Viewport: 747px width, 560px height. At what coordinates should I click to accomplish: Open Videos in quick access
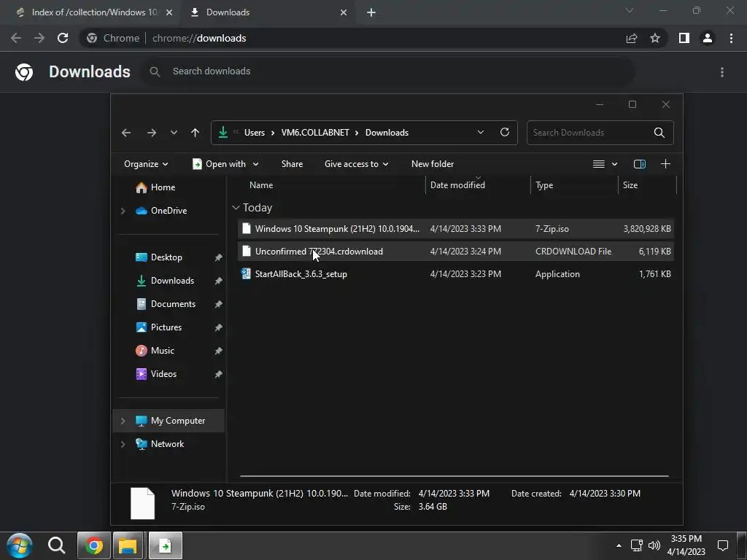163,374
